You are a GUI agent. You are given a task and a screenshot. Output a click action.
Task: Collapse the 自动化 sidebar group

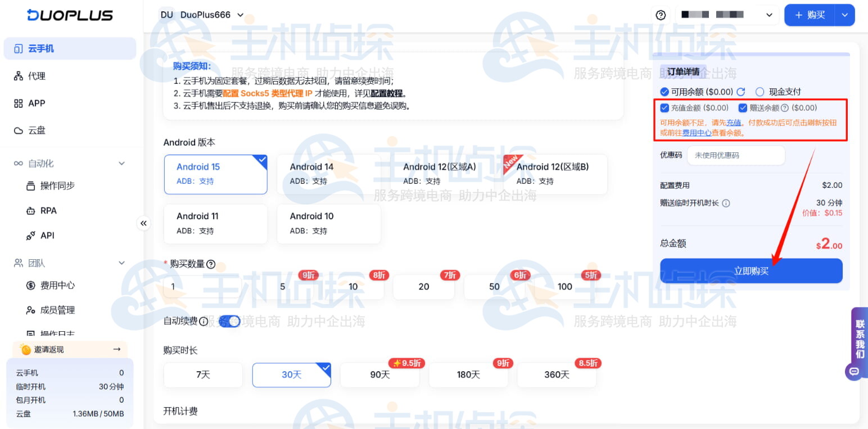(x=121, y=163)
